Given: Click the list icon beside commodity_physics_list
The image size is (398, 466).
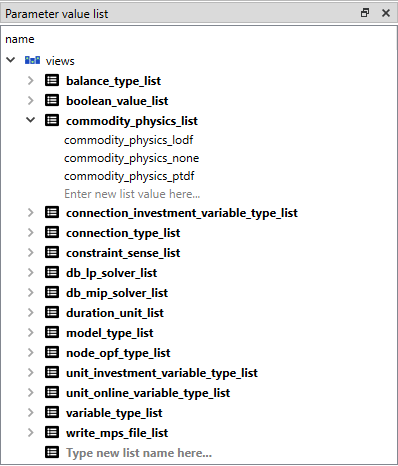Looking at the screenshot, I should pos(52,120).
